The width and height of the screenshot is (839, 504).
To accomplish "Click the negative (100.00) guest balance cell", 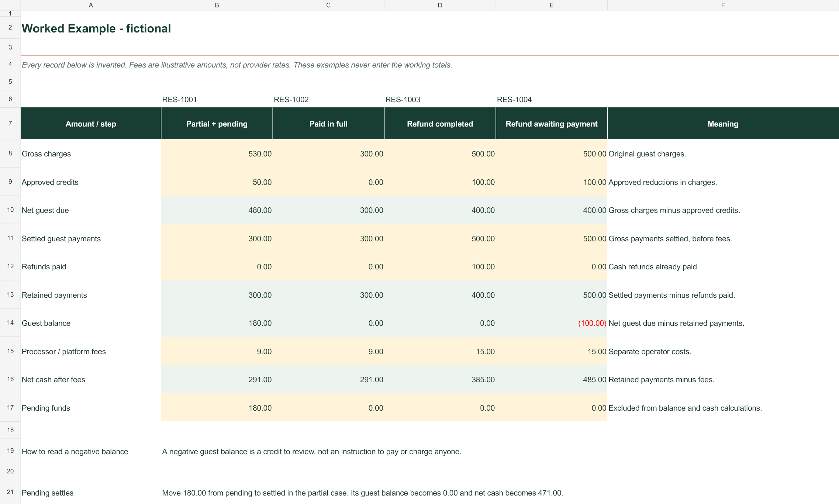I will point(552,323).
